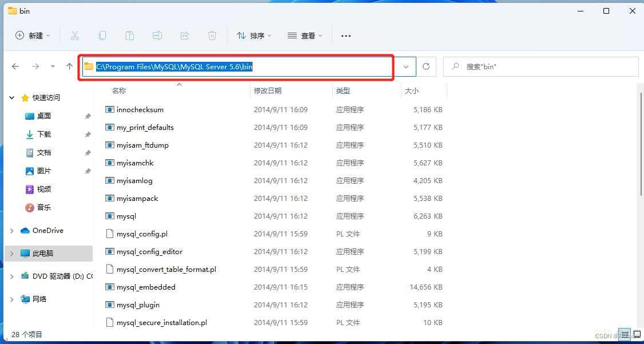Expand the 此电脑 tree node
The image size is (644, 344).
click(x=11, y=254)
